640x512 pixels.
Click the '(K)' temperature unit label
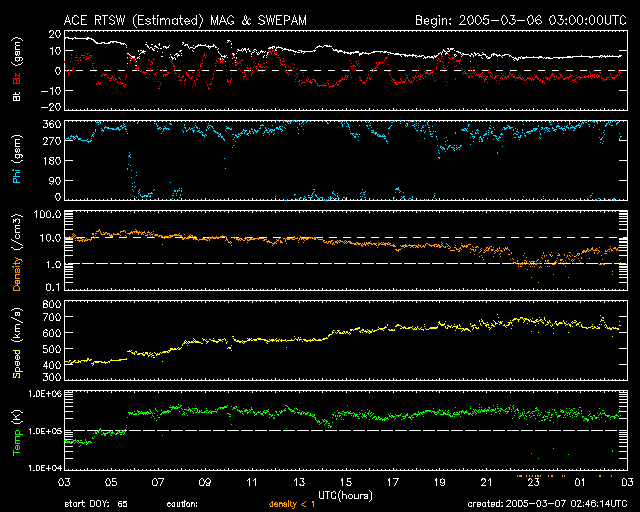[17, 416]
